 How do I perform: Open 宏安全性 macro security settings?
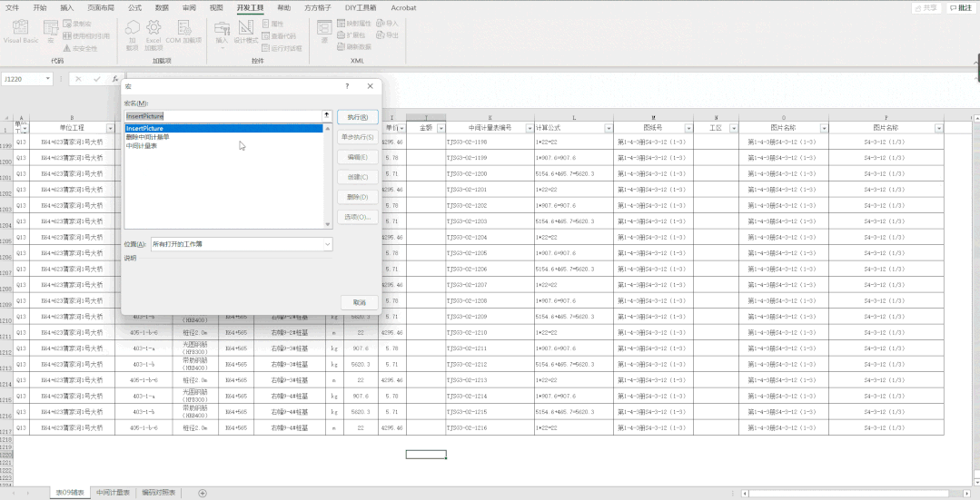click(80, 48)
